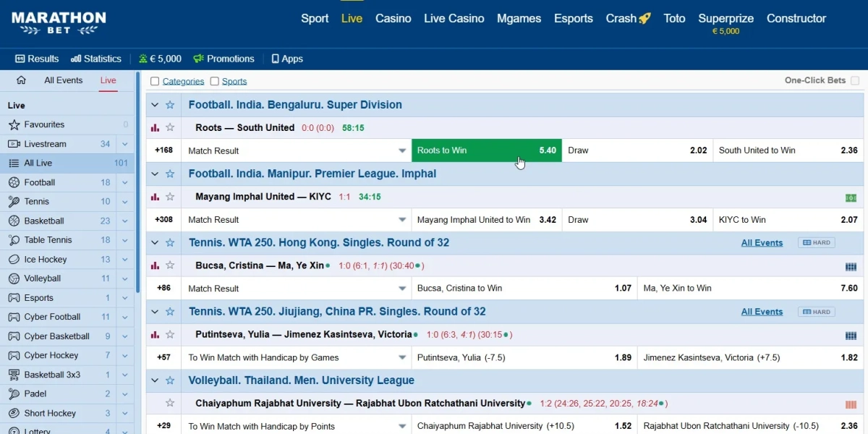This screenshot has width=868, height=434.
Task: Star the Roots — South United match
Action: [170, 127]
